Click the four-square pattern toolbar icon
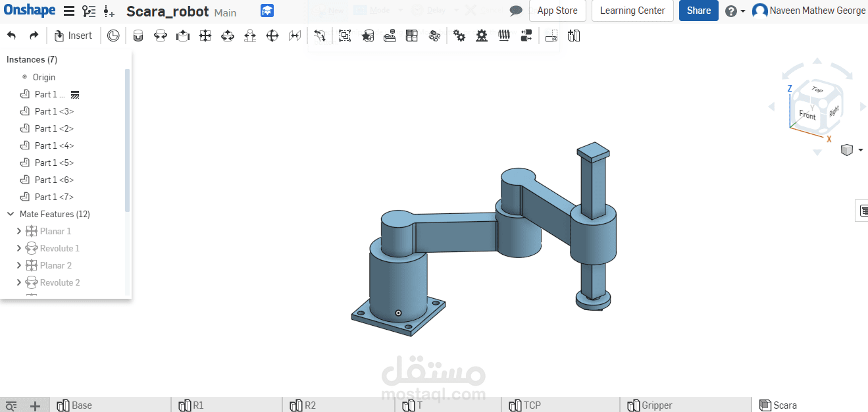The width and height of the screenshot is (868, 412). [412, 36]
